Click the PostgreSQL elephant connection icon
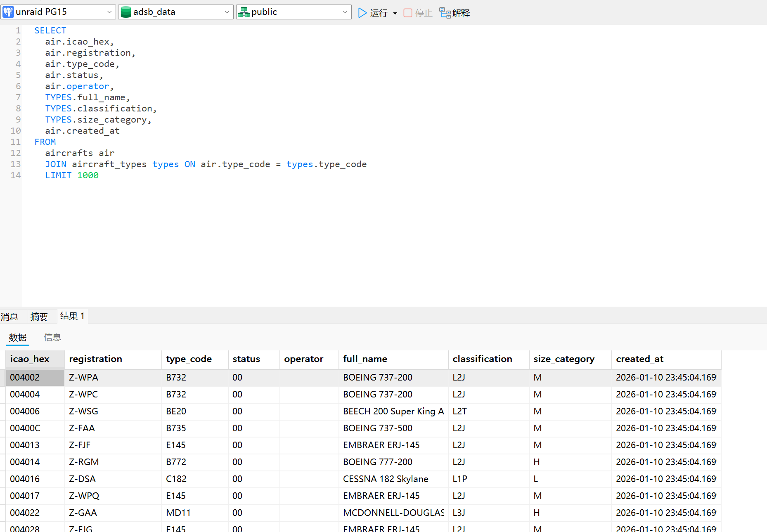This screenshot has height=532, width=767. coord(8,12)
